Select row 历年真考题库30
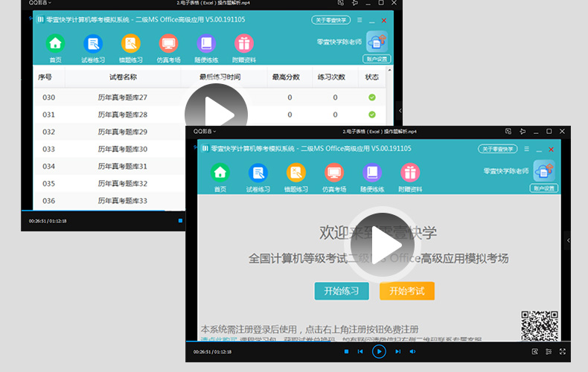The width and height of the screenshot is (588, 372). tap(110, 150)
